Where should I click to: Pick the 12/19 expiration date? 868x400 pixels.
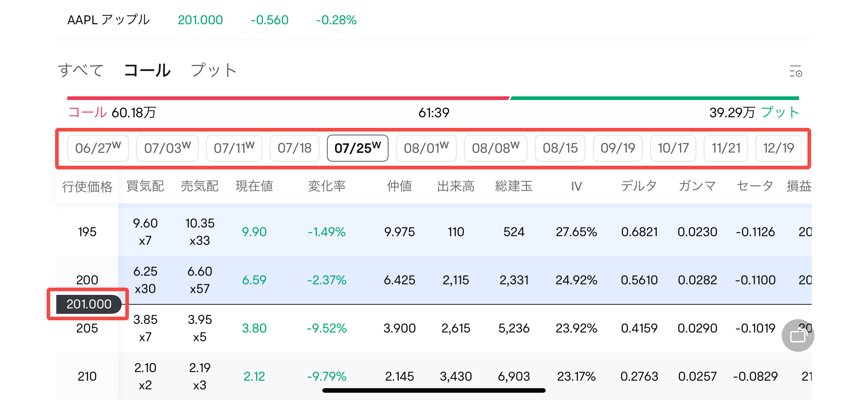pos(778,148)
